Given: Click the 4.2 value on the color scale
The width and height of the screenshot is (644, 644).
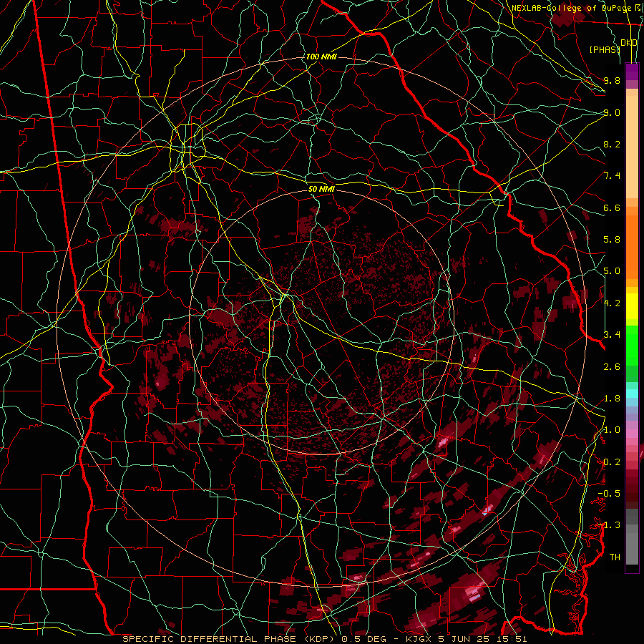Looking at the screenshot, I should point(612,303).
